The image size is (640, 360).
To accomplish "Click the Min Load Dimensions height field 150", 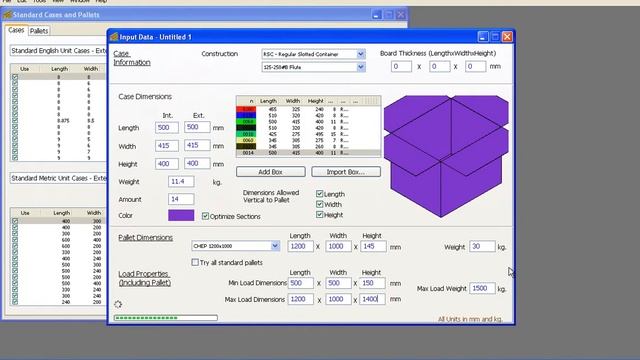I will point(372,283).
